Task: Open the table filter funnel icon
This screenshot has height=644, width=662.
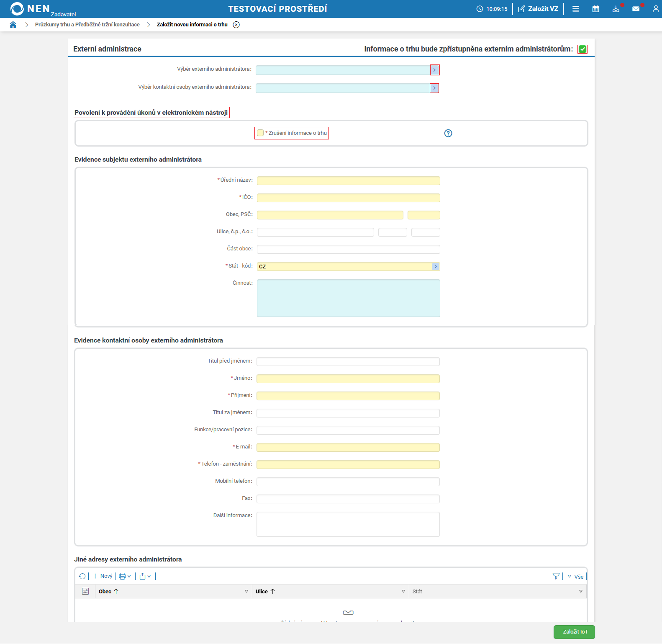Action: [556, 576]
